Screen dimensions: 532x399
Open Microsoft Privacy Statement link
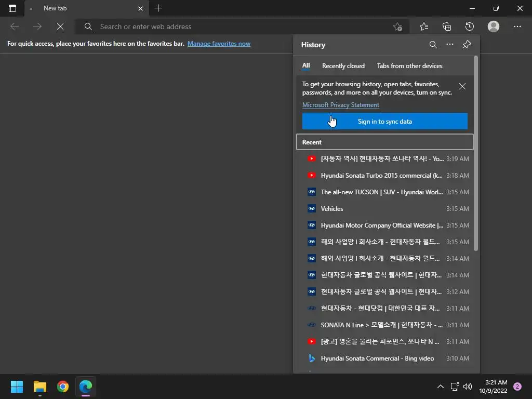(x=341, y=105)
